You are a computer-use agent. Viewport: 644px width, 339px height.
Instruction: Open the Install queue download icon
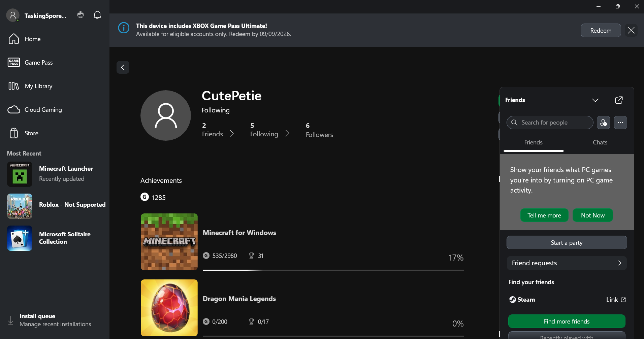11,320
